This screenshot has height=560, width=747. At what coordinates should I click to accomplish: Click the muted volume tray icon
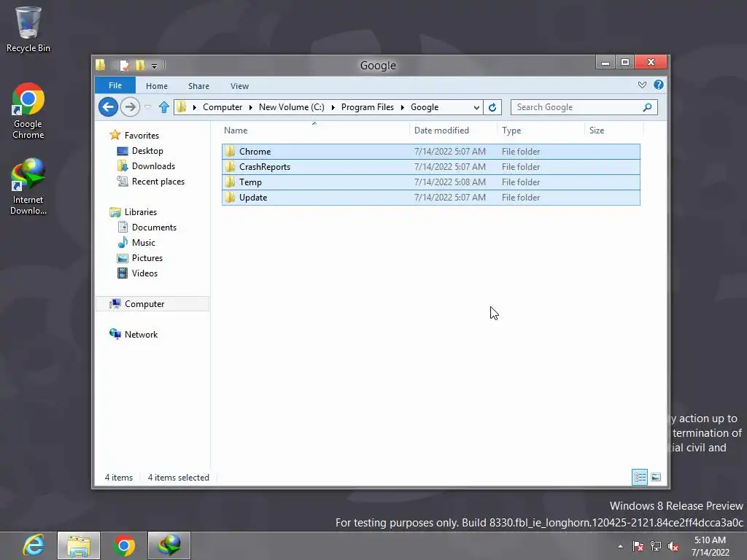[x=673, y=546]
